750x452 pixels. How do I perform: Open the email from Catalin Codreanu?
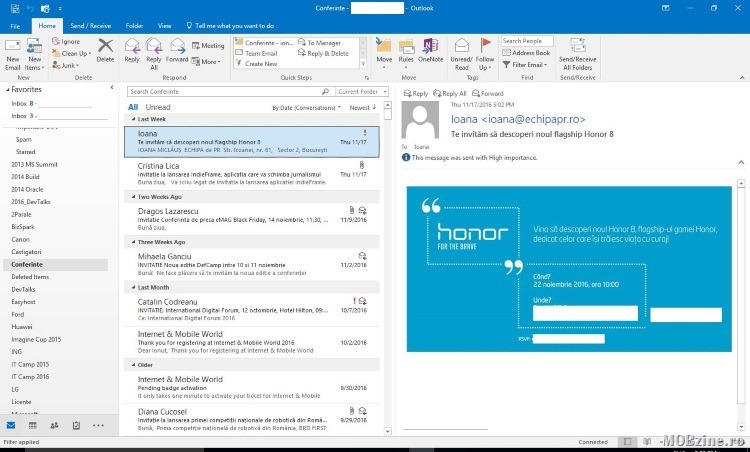click(252, 309)
